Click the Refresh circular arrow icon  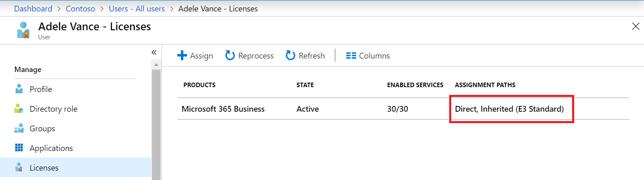290,55
